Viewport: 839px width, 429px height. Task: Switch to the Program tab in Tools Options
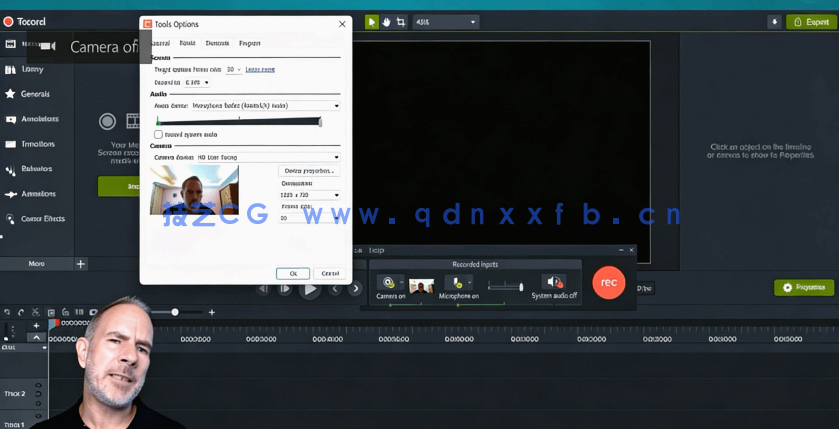[x=249, y=43]
